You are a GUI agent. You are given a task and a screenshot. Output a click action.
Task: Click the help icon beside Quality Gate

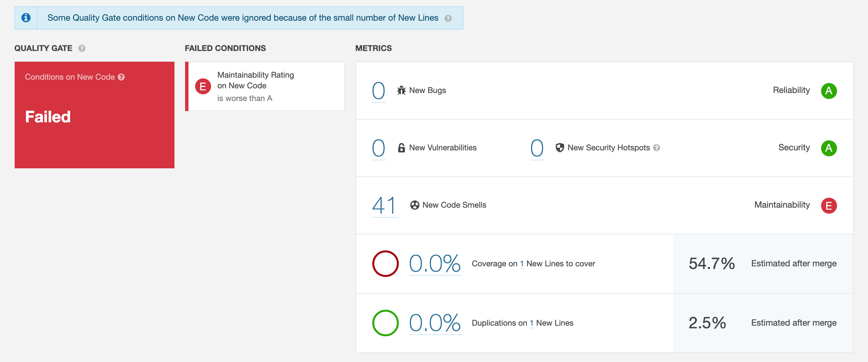82,48
